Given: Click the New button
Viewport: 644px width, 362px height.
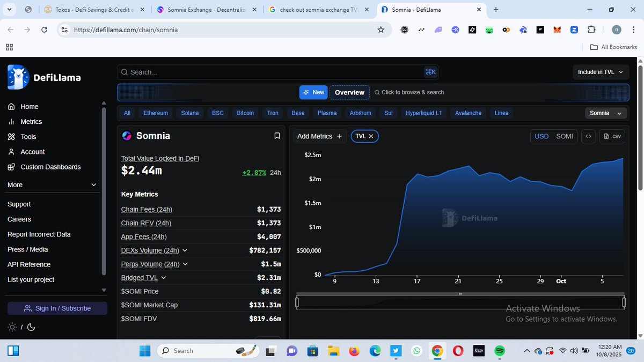Looking at the screenshot, I should (x=313, y=92).
